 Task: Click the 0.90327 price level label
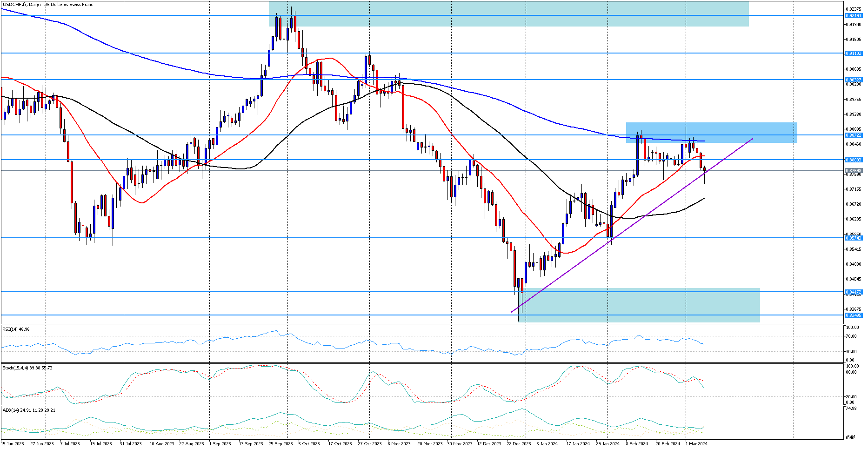pyautogui.click(x=854, y=80)
